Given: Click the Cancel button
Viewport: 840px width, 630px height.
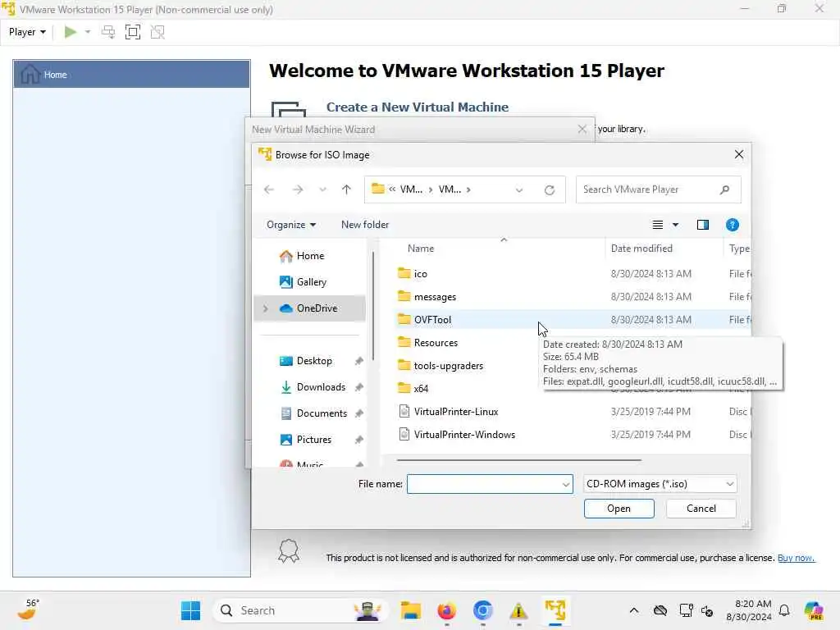Looking at the screenshot, I should [x=701, y=509].
